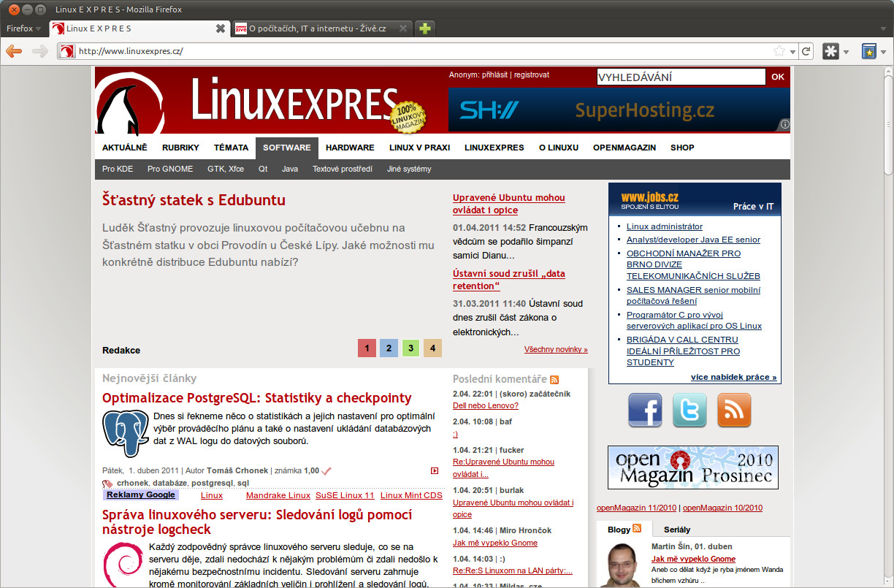894x588 pixels.
Task: Open the Ústavní soud zrušil data retention news
Action: pos(509,280)
